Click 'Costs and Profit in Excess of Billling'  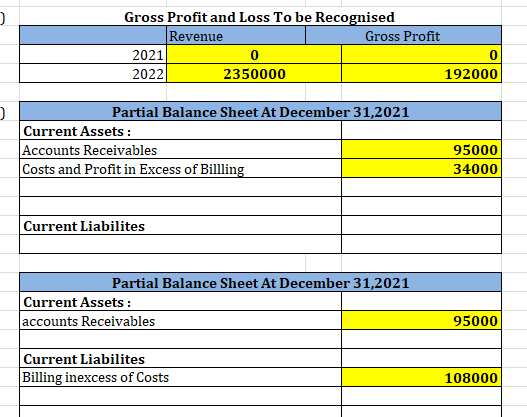pyautogui.click(x=133, y=169)
